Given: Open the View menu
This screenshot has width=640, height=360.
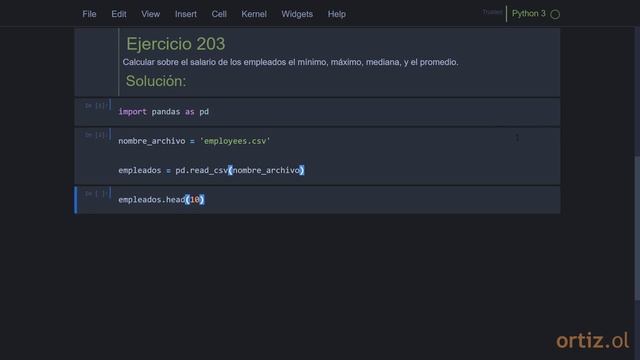Looking at the screenshot, I should (151, 14).
